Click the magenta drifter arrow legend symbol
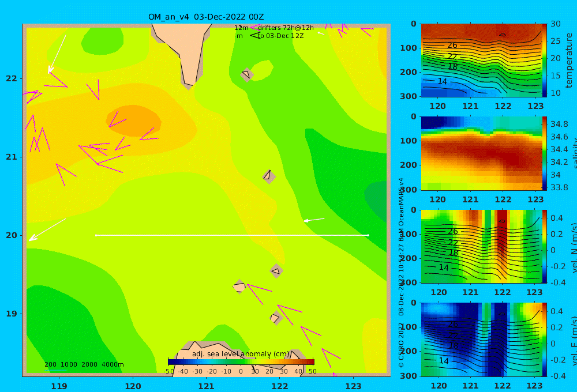The image size is (577, 392). 255,27
